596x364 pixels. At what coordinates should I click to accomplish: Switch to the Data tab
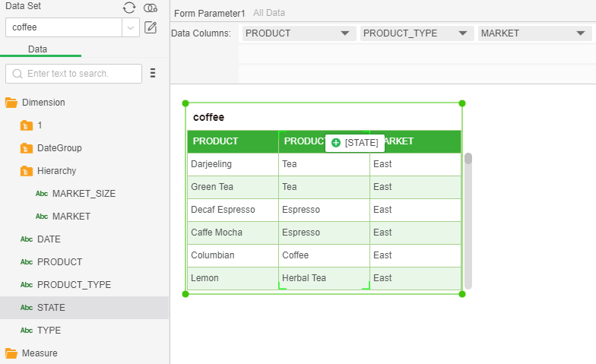tap(37, 49)
